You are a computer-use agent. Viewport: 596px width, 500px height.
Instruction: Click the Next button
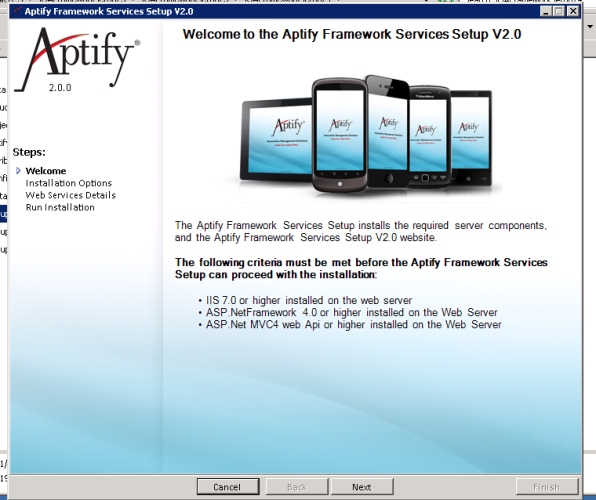coord(362,487)
